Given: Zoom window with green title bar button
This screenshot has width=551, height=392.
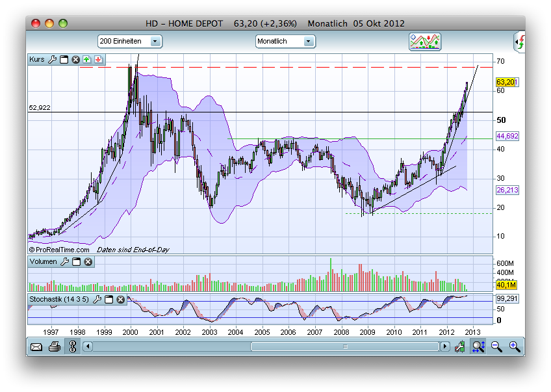Looking at the screenshot, I should (63, 23).
